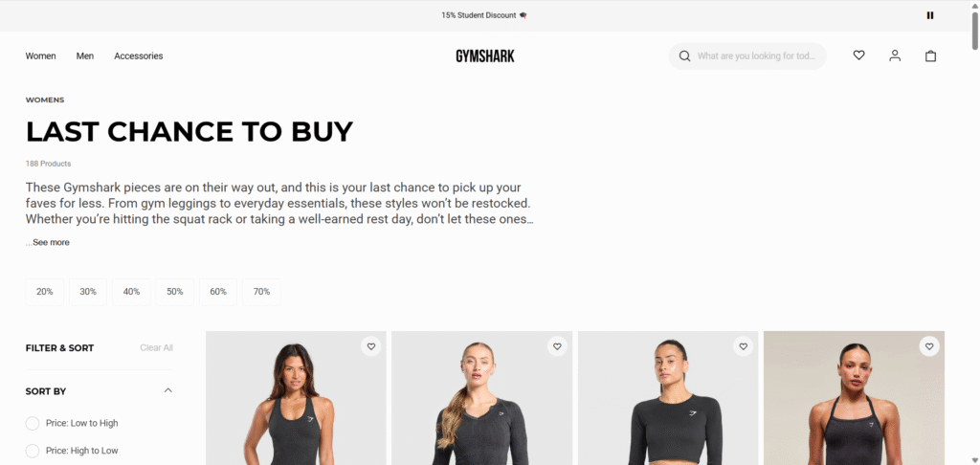Image resolution: width=980 pixels, height=465 pixels.
Task: Pause the announcement banner carousel
Action: pyautogui.click(x=930, y=15)
